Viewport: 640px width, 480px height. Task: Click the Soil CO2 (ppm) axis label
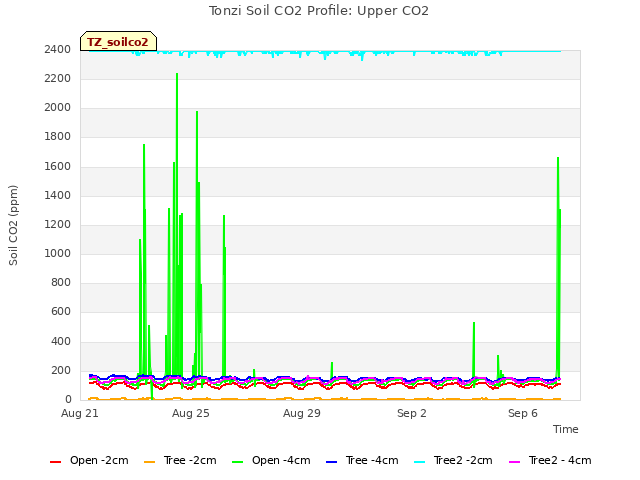[x=13, y=225]
